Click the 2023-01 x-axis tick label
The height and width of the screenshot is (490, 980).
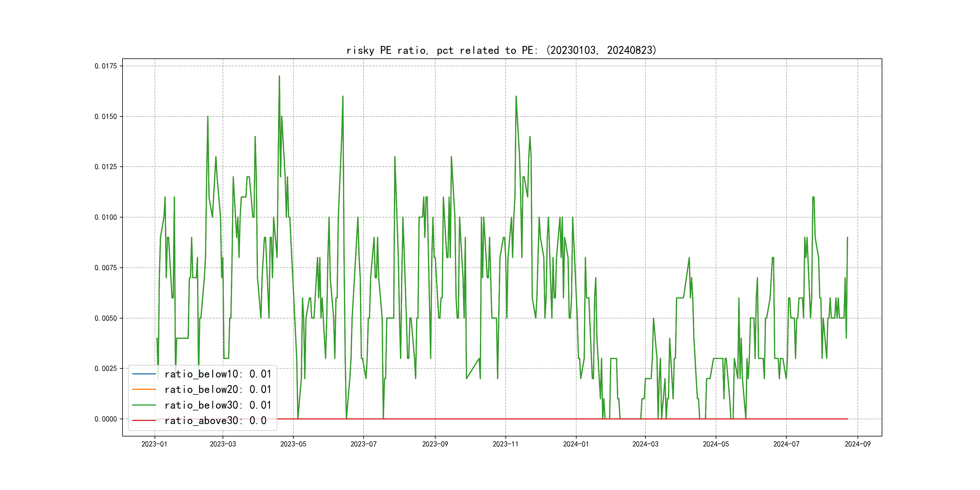pyautogui.click(x=154, y=444)
